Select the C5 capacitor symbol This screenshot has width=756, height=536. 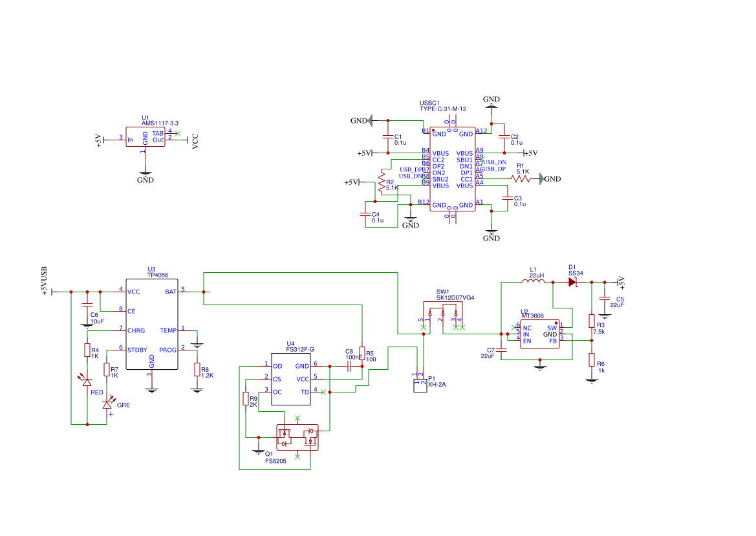pyautogui.click(x=605, y=299)
